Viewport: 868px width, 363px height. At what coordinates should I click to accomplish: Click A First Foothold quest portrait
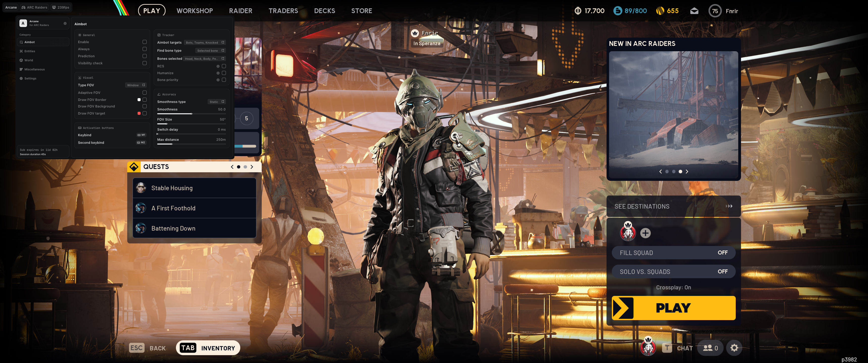(x=141, y=208)
